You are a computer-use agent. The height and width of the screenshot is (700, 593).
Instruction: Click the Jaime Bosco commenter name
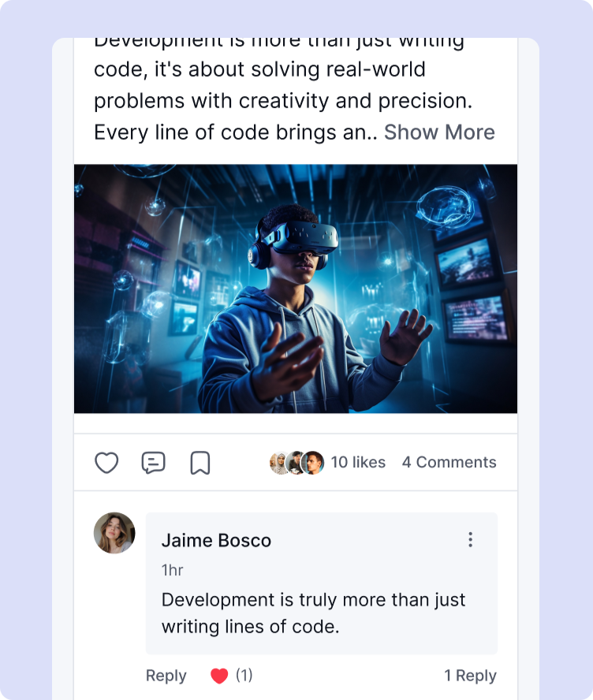point(216,541)
